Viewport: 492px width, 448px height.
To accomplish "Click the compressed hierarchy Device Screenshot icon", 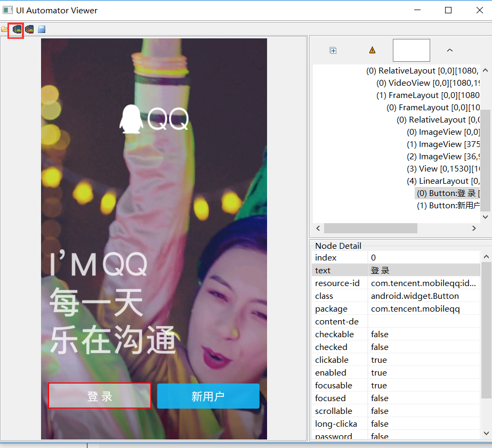I will [29, 29].
